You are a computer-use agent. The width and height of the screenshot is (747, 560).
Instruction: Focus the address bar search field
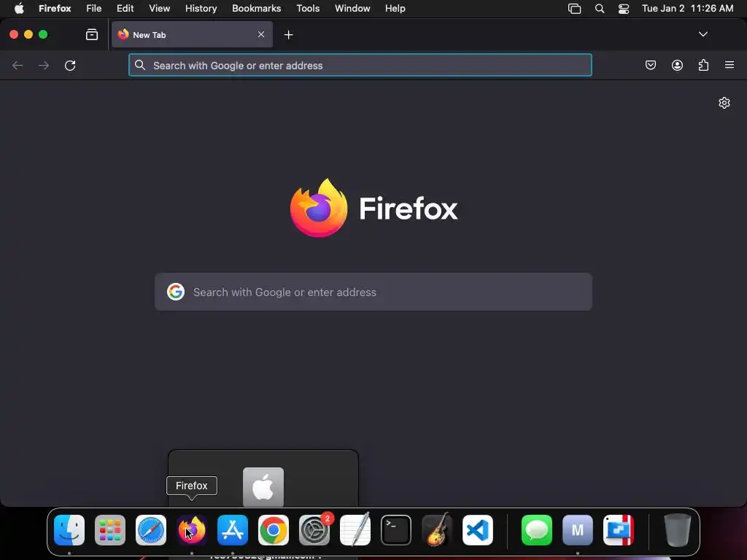[x=360, y=65]
